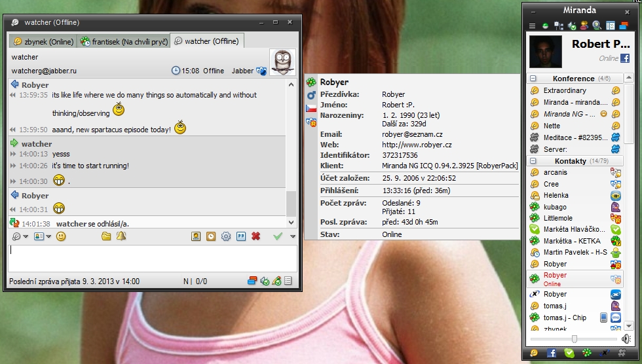642x364 pixels.
Task: Toggle the sound speaker icon in Miranda toolbar
Action: tap(572, 26)
